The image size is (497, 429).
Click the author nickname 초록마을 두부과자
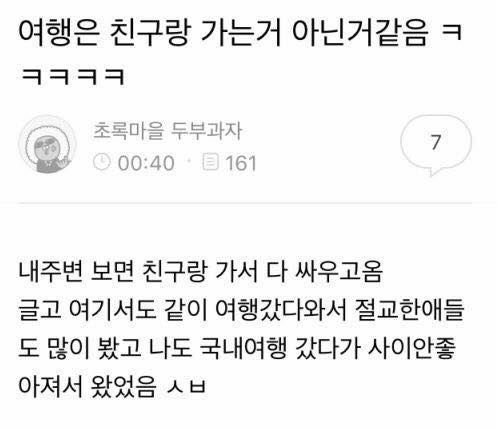tap(167, 131)
